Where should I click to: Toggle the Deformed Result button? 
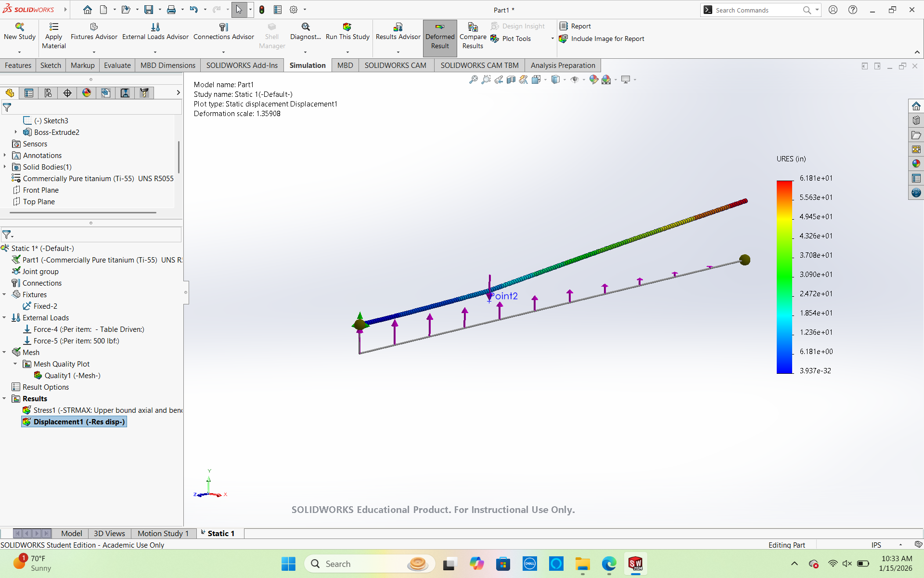pyautogui.click(x=440, y=38)
